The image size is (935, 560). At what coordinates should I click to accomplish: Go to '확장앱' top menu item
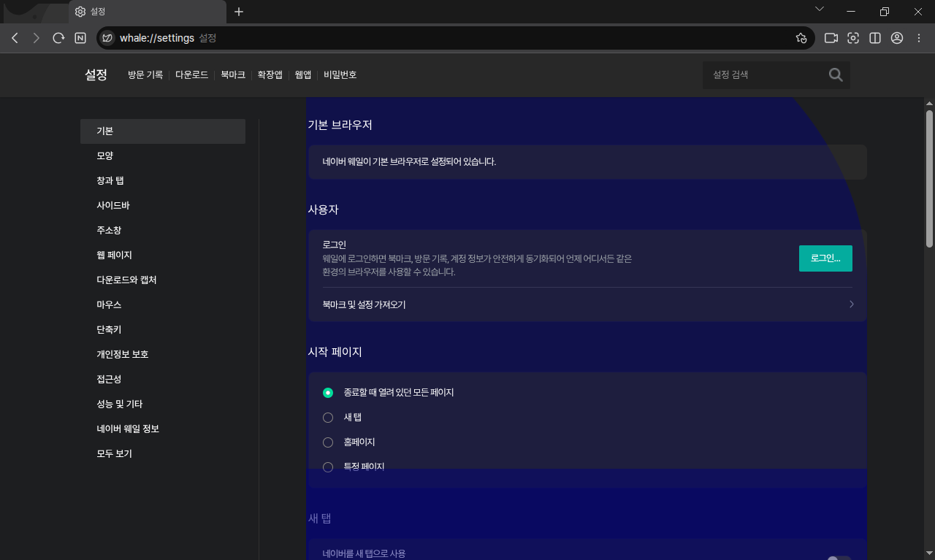tap(270, 74)
